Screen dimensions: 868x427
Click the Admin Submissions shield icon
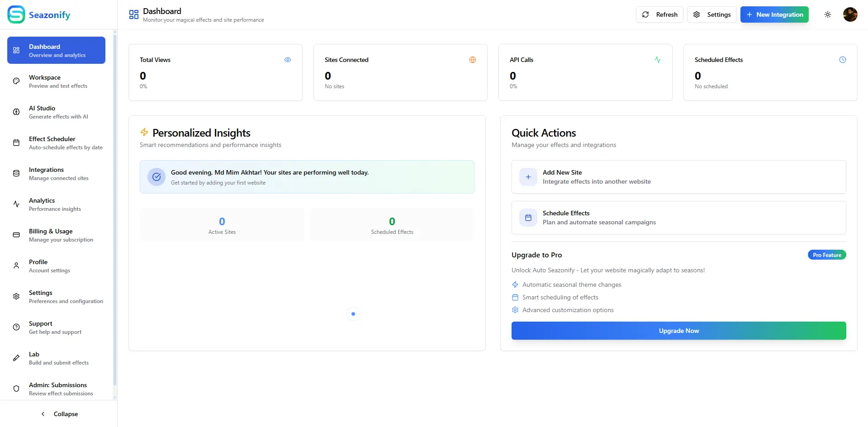click(16, 389)
